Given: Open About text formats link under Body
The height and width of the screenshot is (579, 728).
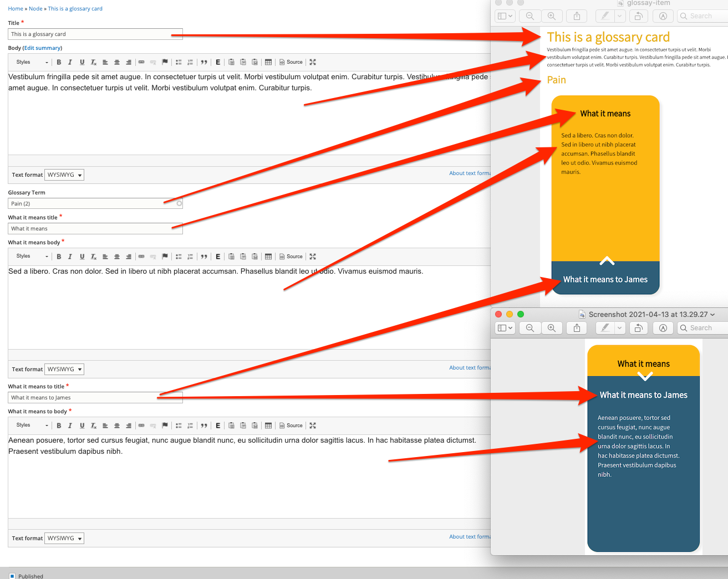Looking at the screenshot, I should click(x=470, y=173).
